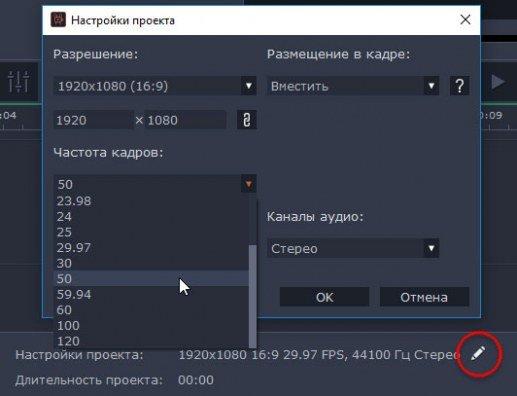This screenshot has height=396, width=517.
Task: Click the Отмена cancel button
Action: tap(424, 297)
